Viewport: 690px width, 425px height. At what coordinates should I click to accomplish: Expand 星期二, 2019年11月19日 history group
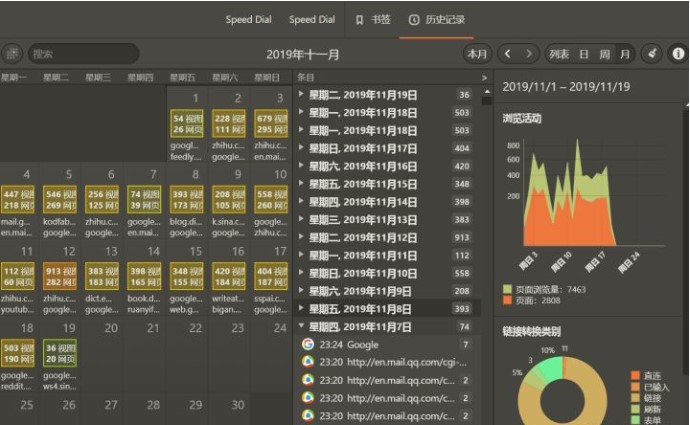pyautogui.click(x=302, y=95)
